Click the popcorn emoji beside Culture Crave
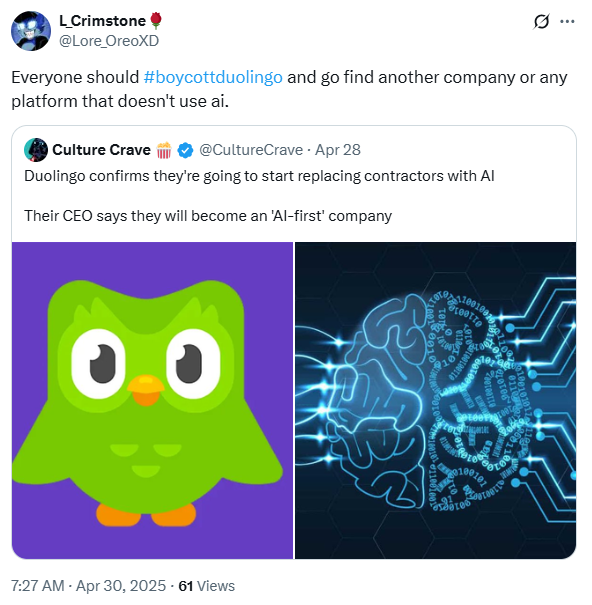Viewport: 592px width, 605px height. 164,150
